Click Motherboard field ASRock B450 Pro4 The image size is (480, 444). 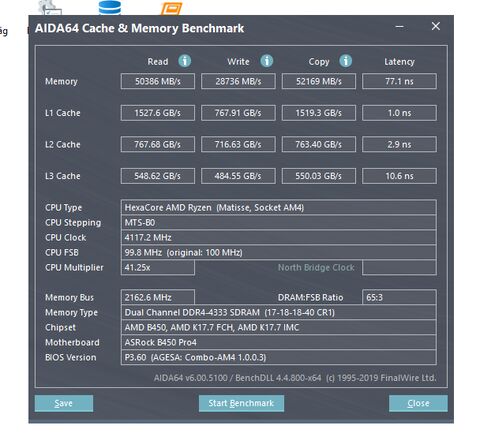point(279,343)
